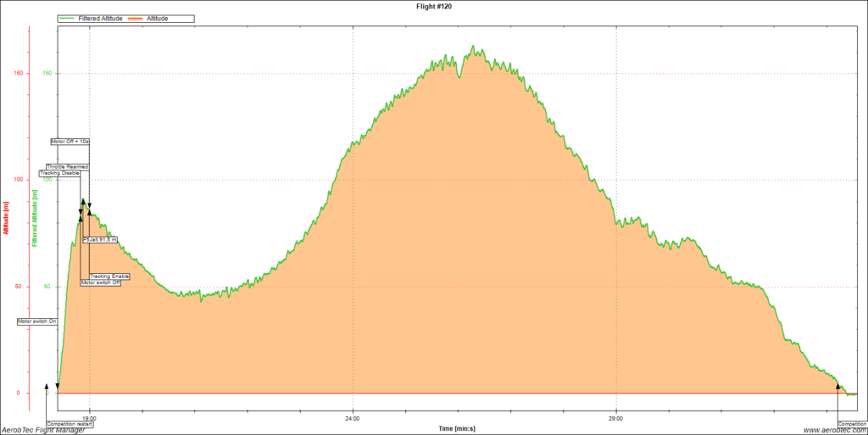Select the "Tracking Enable" event label
This screenshot has width=868, height=435.
pos(110,276)
